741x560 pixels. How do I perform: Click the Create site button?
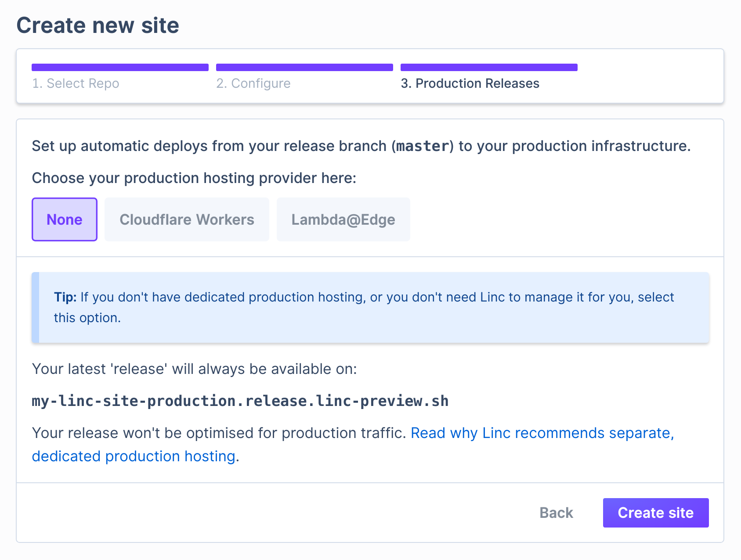pos(656,513)
